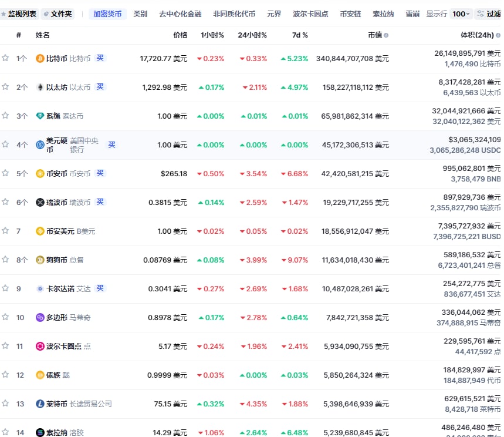The width and height of the screenshot is (504, 437).
Task: Select the 加密货币 tab
Action: (107, 14)
